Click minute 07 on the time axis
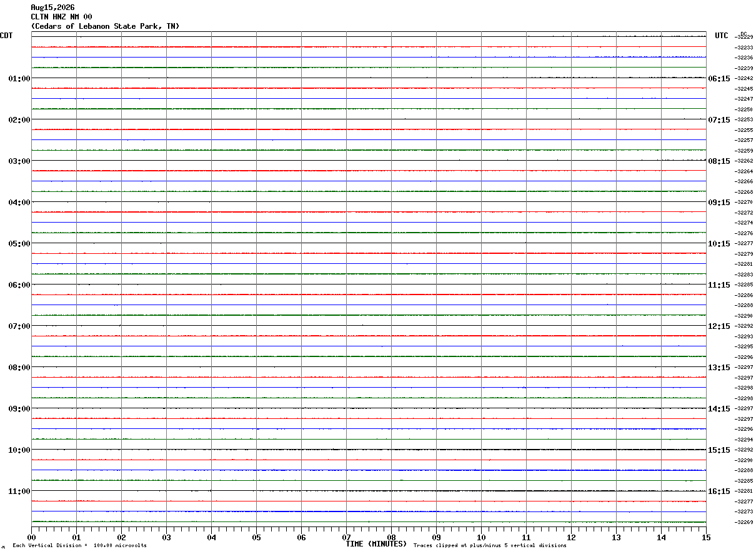Image resolution: width=756 pixels, height=554 pixels. coord(346,537)
